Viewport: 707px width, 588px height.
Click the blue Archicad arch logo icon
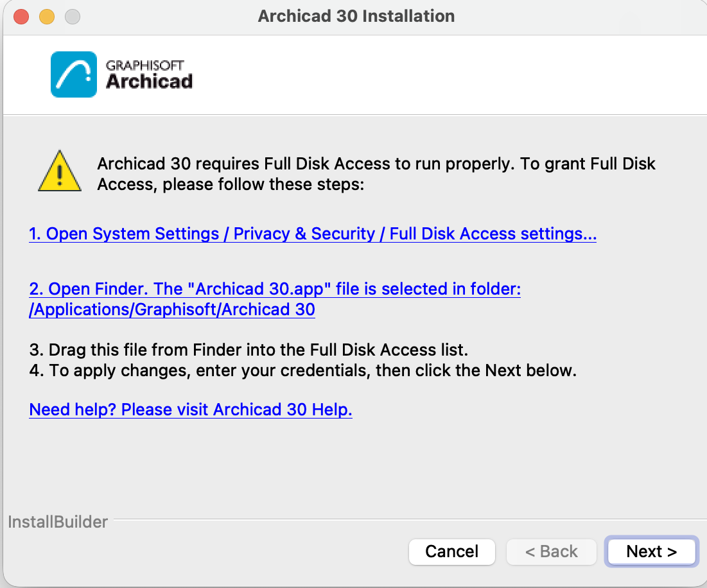(73, 74)
